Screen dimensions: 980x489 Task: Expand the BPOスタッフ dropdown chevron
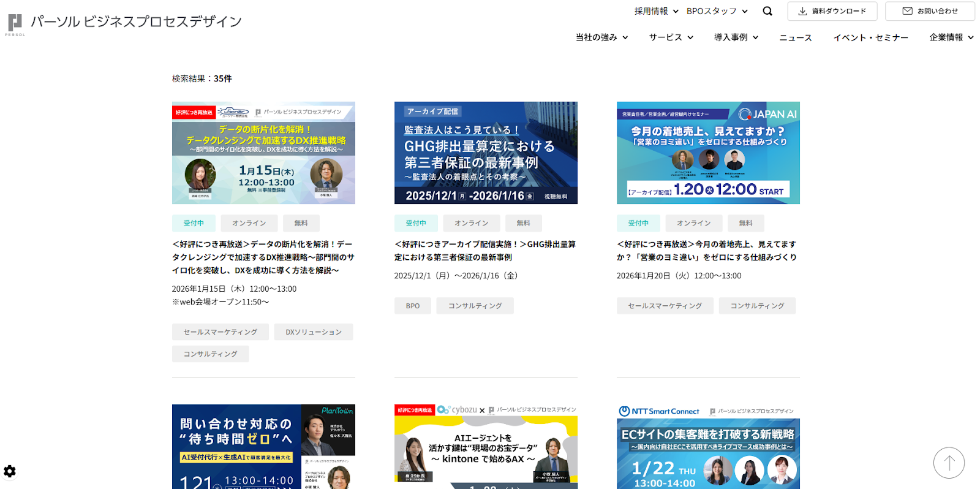tap(745, 11)
